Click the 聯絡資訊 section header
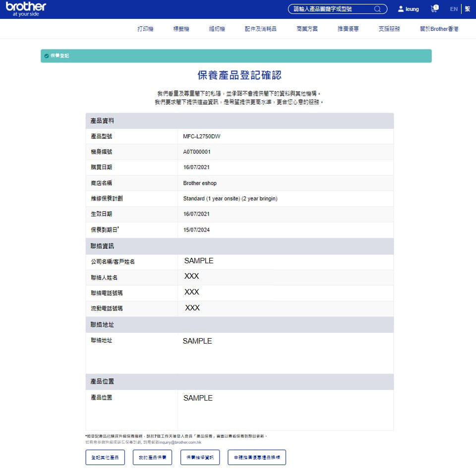 239,246
